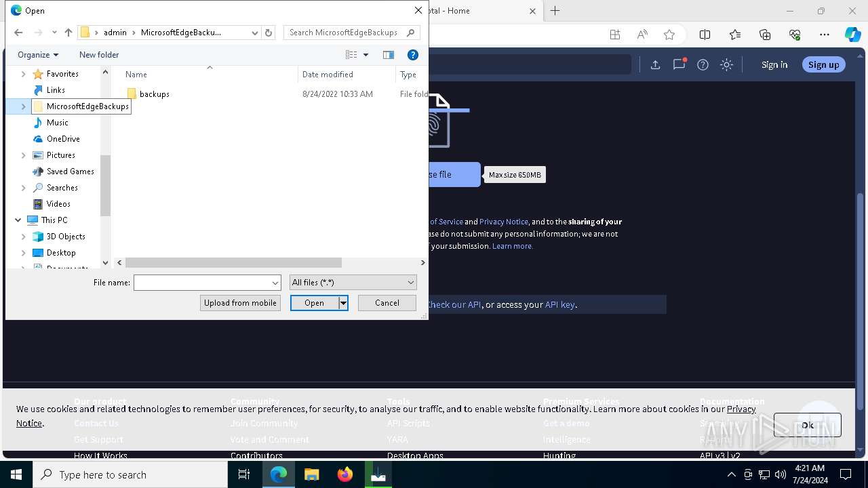Click the Learn more link
Viewport: 868px width, 488px height.
click(513, 246)
